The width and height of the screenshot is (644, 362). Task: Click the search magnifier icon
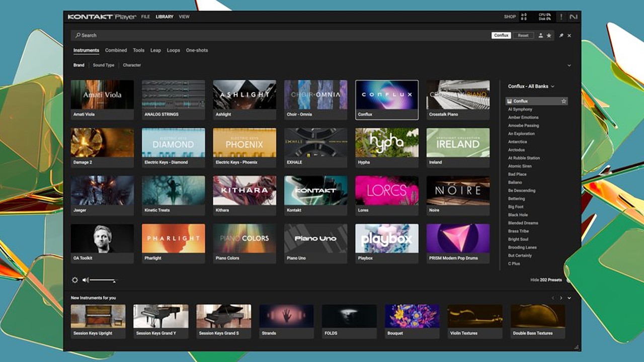[77, 35]
